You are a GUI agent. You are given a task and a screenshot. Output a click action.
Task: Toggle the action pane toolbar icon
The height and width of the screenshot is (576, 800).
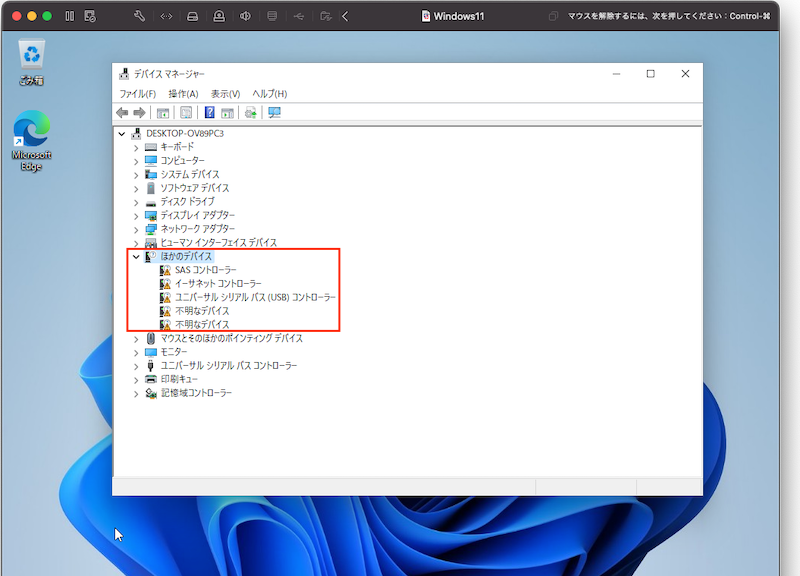click(228, 112)
